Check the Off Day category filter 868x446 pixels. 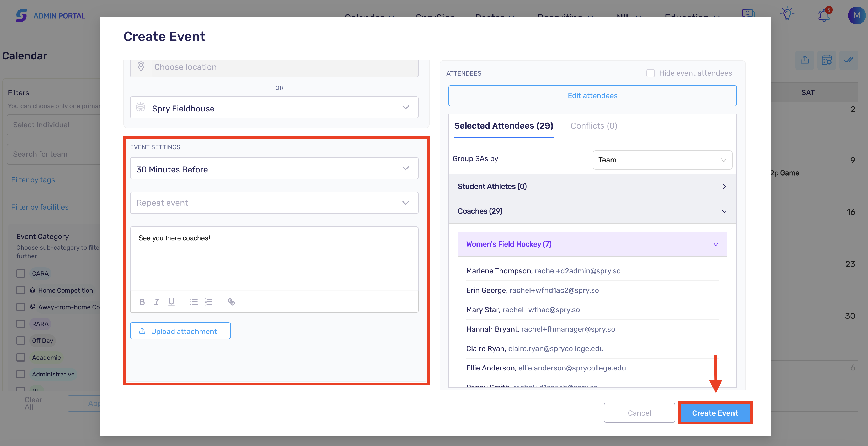(21, 341)
